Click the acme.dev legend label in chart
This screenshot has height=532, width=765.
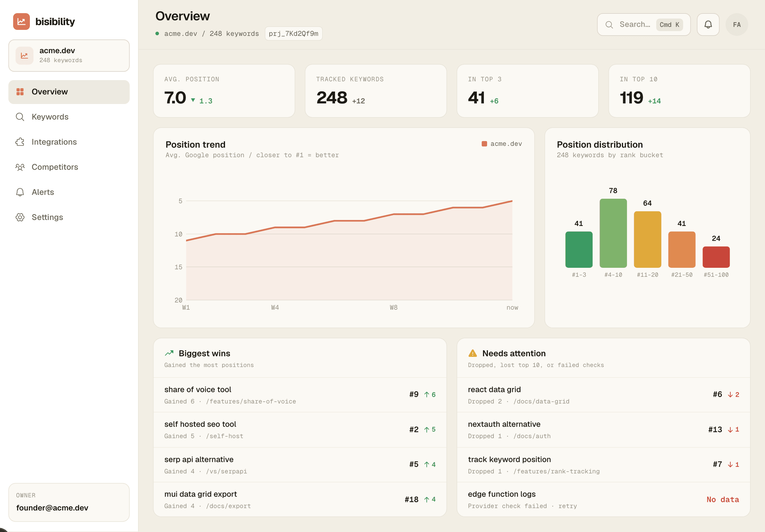[x=506, y=144]
